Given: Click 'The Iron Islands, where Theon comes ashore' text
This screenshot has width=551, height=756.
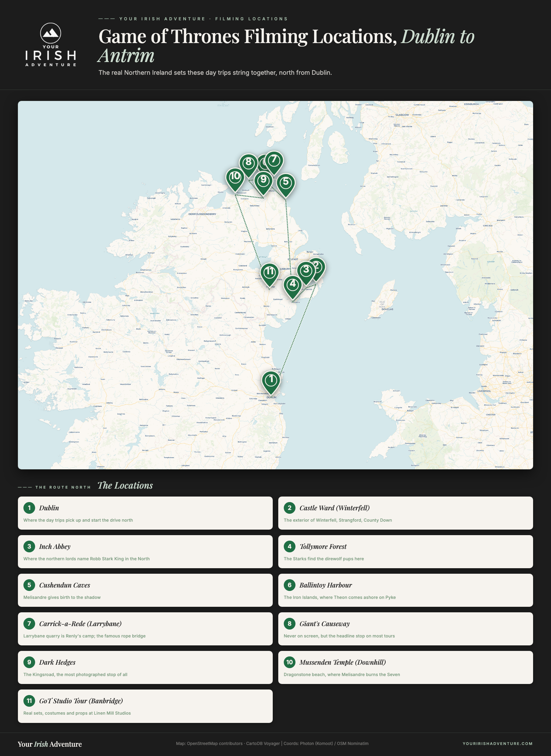Looking at the screenshot, I should (x=340, y=597).
